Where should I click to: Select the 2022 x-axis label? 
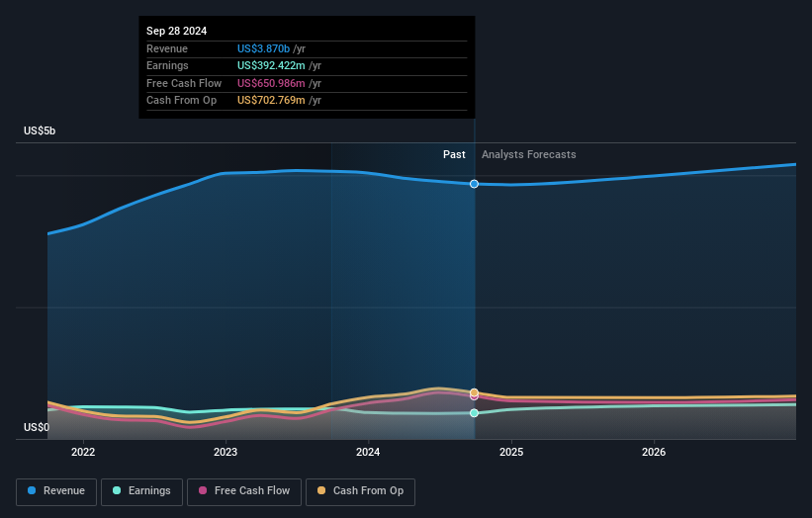point(83,452)
